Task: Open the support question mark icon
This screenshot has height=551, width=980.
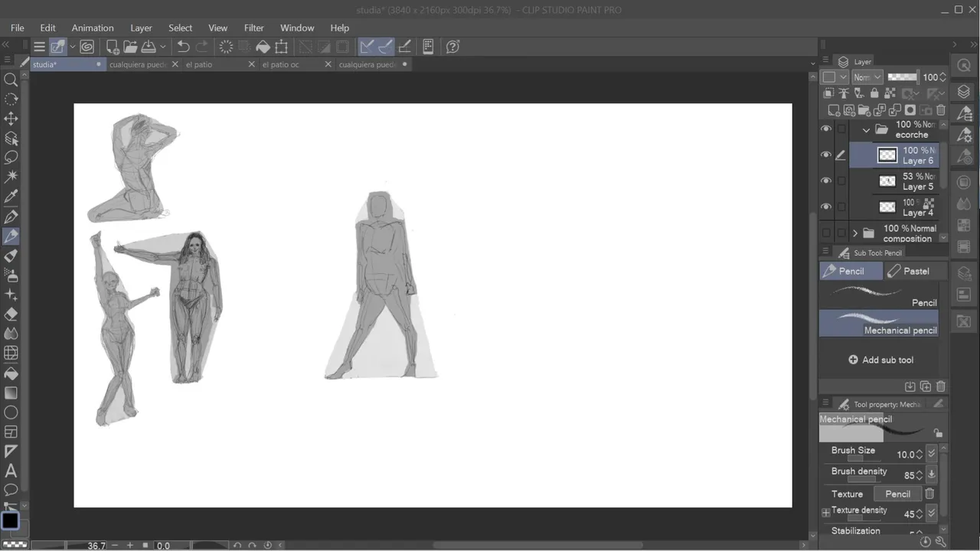Action: (452, 47)
